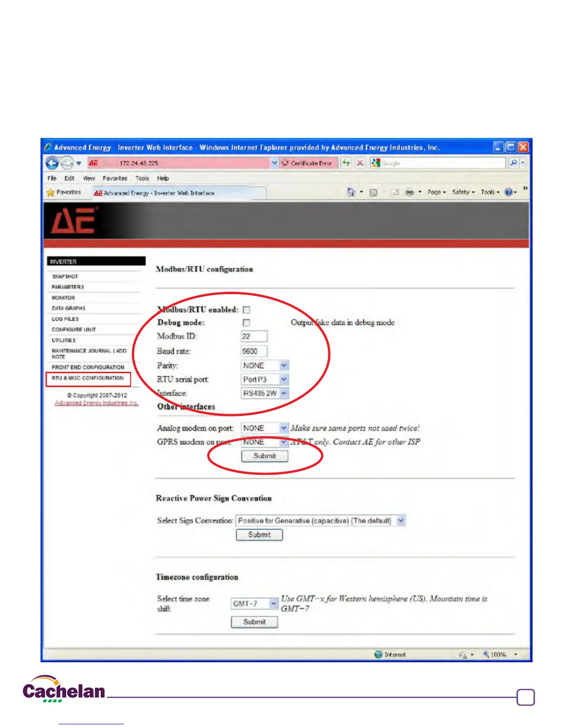563x728 pixels.
Task: Open the time zone shift dropdown GMT-7
Action: [255, 603]
